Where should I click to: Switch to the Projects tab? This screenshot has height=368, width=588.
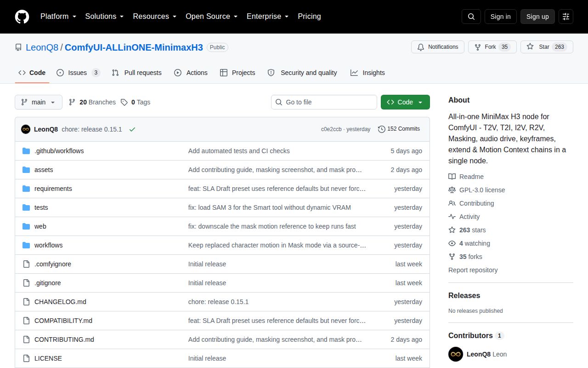[237, 73]
